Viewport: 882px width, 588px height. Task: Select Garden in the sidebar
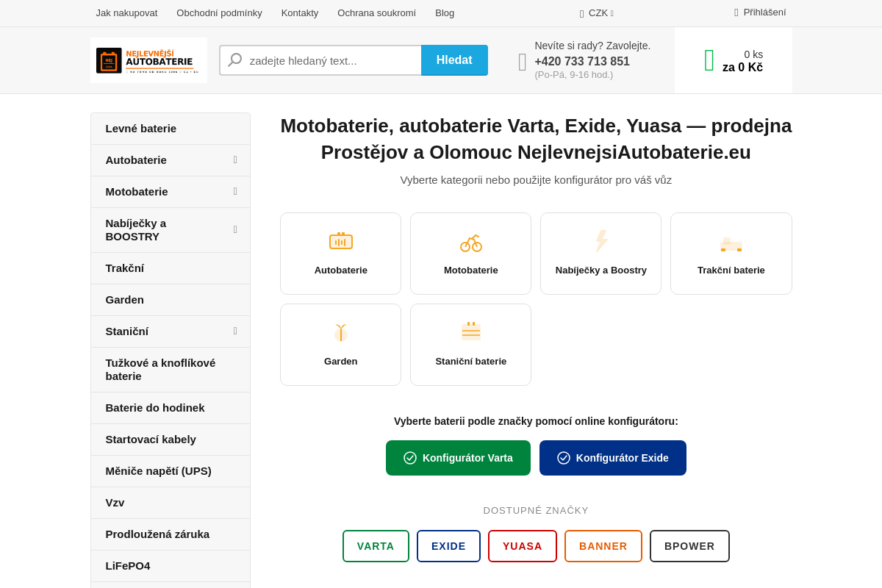171,300
